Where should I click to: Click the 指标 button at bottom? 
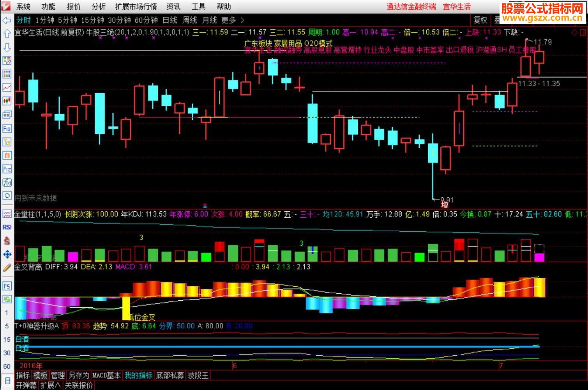(x=23, y=376)
